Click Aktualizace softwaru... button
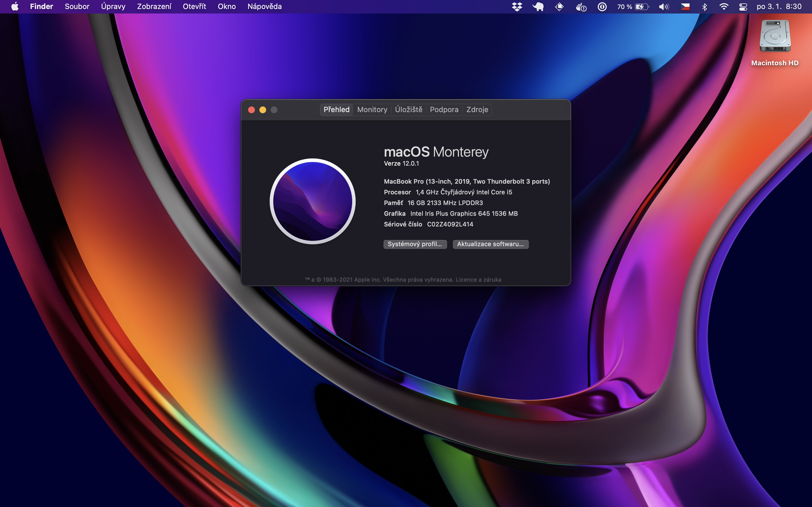 coord(490,244)
